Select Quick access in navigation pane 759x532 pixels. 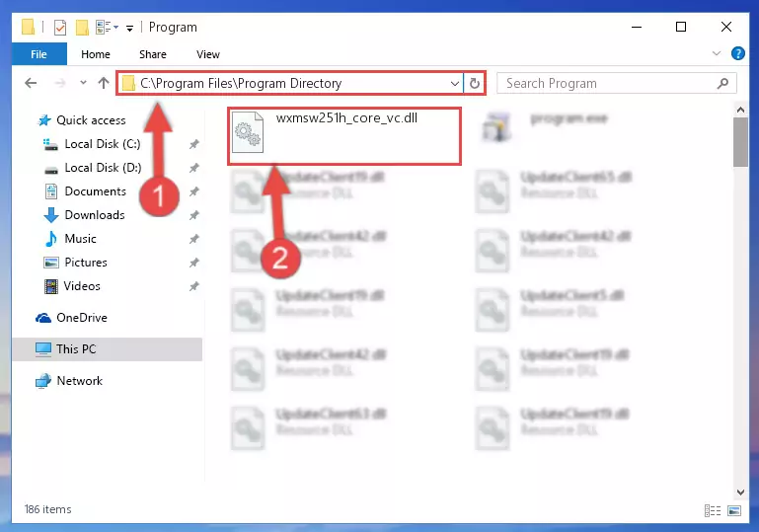point(91,120)
